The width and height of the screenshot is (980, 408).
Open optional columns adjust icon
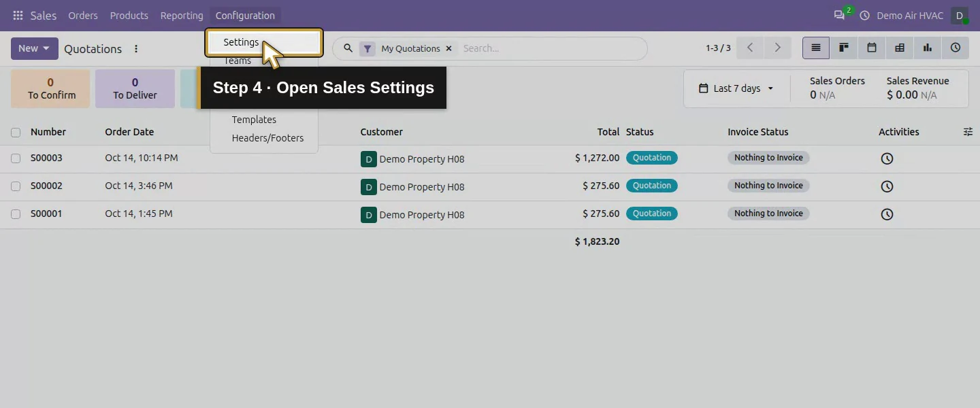click(x=968, y=132)
